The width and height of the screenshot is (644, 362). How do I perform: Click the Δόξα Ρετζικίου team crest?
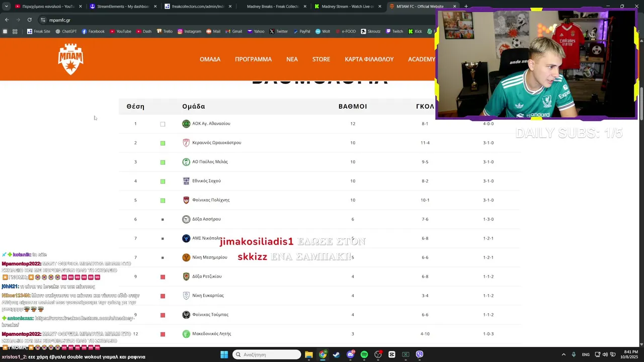click(x=186, y=277)
